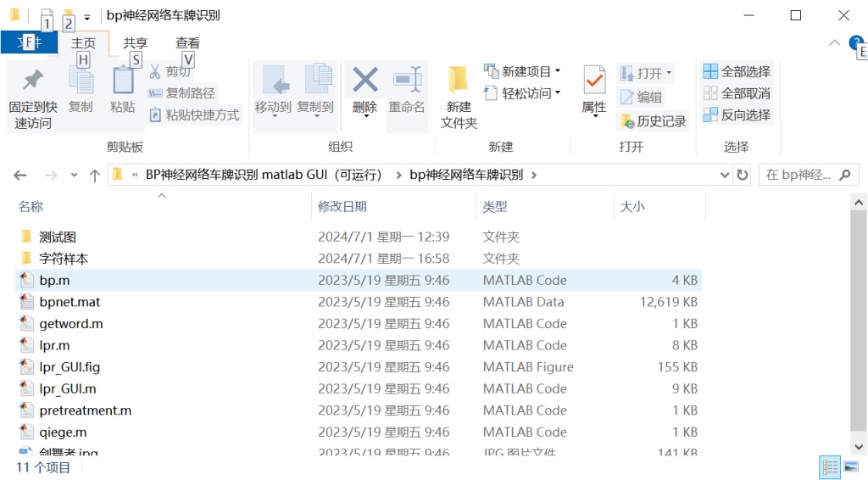868x480 pixels.
Task: Open Customize Quick Access Toolbar dropdown
Action: 87,18
